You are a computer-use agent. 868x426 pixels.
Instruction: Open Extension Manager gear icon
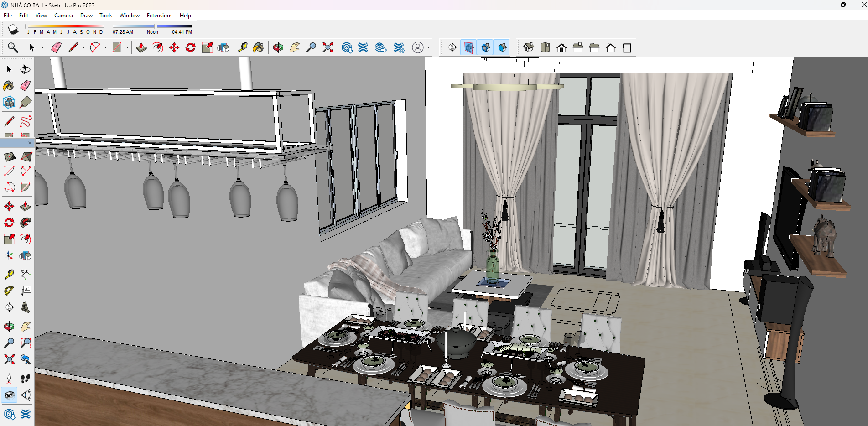pos(399,47)
